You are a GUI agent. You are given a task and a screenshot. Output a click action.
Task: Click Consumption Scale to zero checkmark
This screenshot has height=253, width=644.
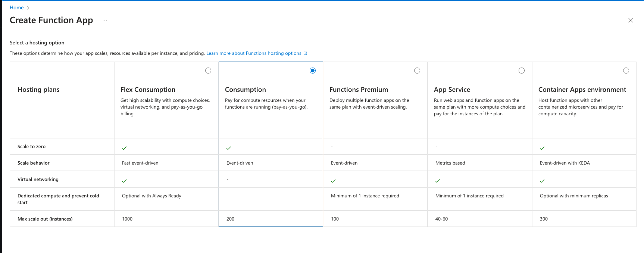[x=229, y=148]
